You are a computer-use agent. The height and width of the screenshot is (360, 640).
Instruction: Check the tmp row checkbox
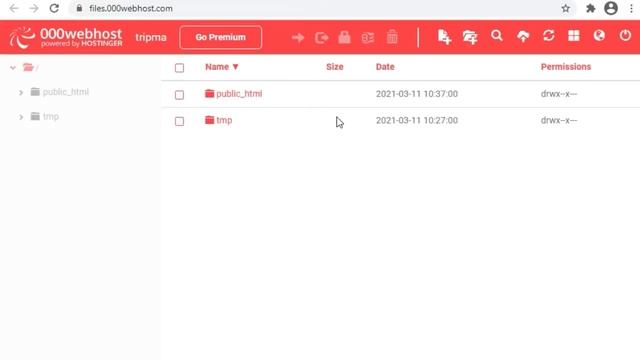[x=179, y=121]
